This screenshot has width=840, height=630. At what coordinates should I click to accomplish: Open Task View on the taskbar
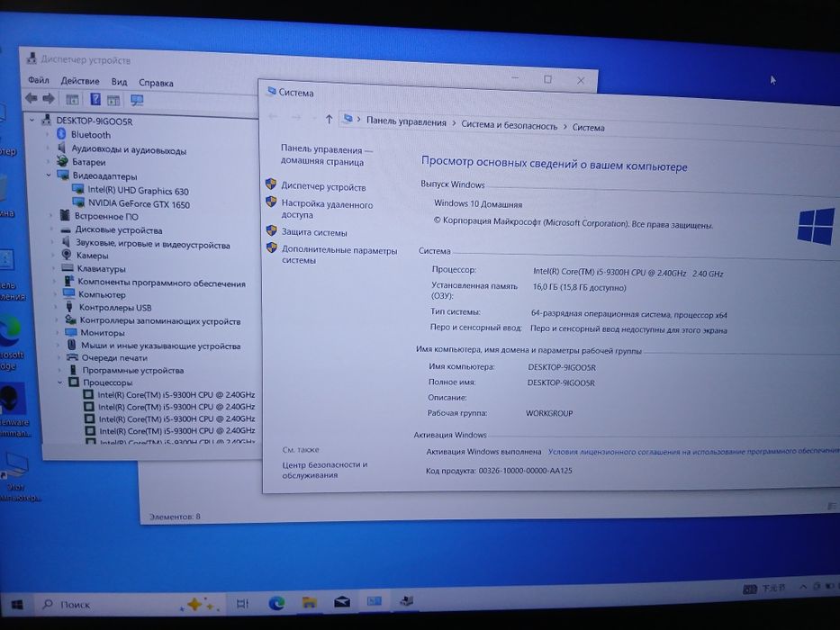pos(242,604)
